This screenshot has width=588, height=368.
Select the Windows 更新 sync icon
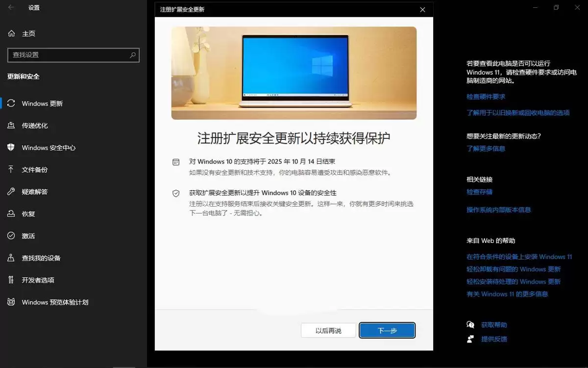coord(11,104)
